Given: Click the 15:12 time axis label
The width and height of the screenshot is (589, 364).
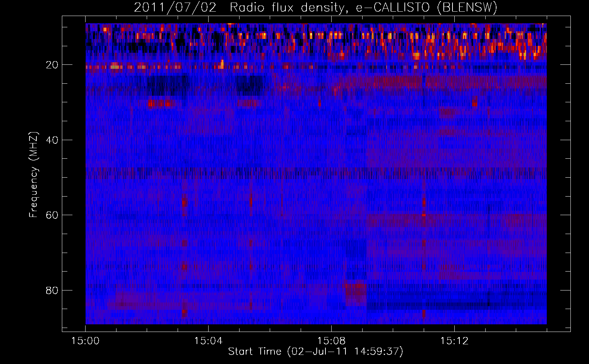Looking at the screenshot, I should tap(454, 341).
